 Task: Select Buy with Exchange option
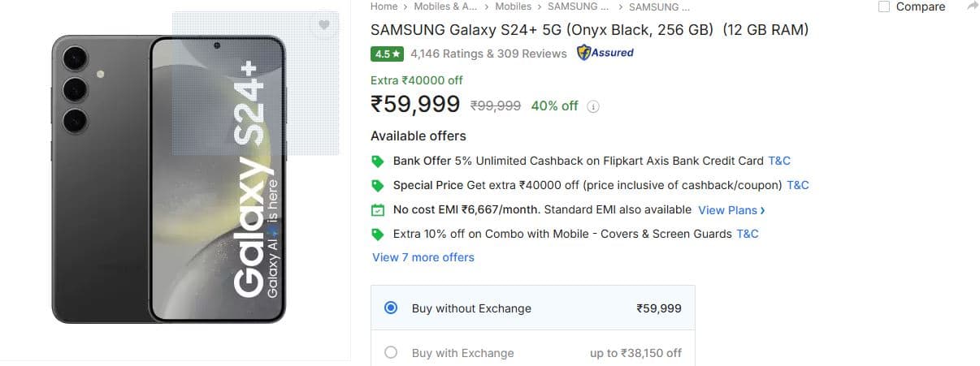pos(391,353)
